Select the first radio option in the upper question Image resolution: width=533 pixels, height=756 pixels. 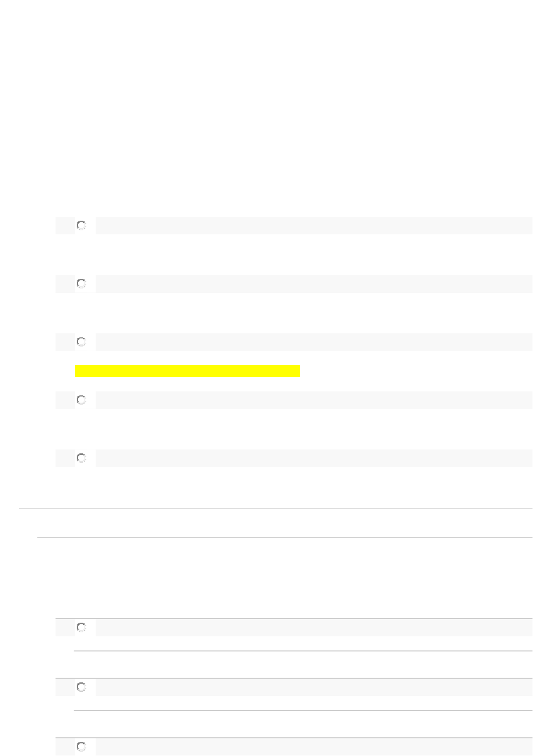point(81,226)
